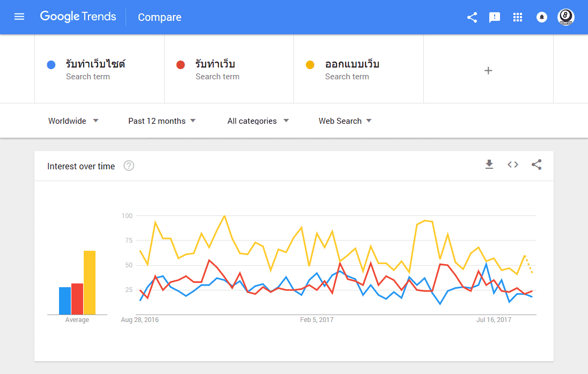Open the All categories dropdown
The height and width of the screenshot is (374, 588).
[258, 121]
